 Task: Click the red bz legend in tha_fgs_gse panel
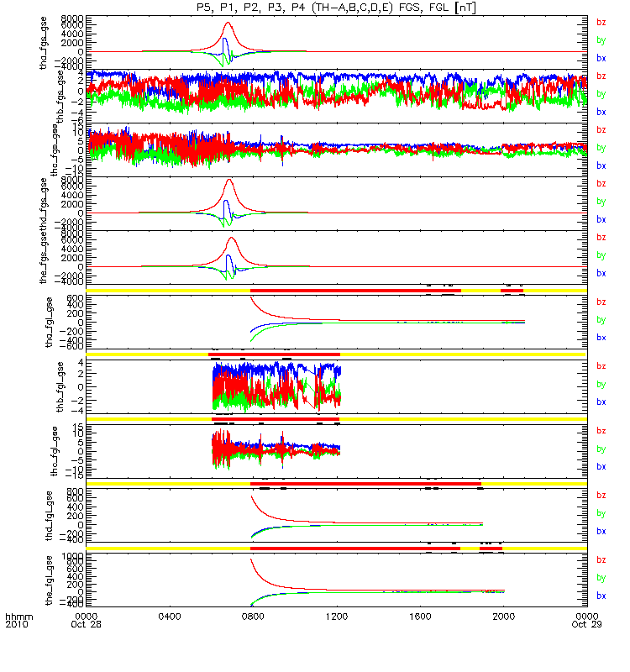pos(601,23)
